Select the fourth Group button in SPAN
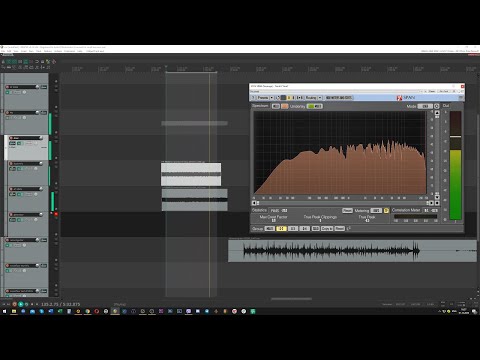 click(304, 228)
